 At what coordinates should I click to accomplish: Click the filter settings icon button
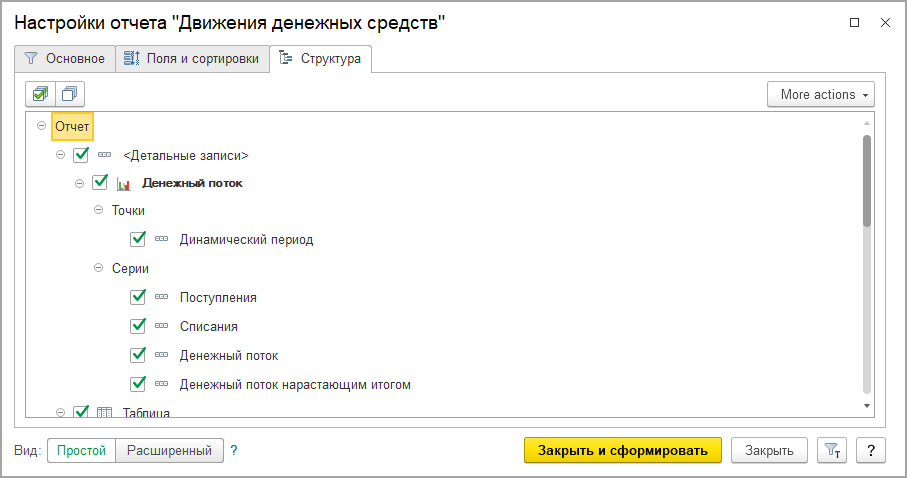coord(831,451)
